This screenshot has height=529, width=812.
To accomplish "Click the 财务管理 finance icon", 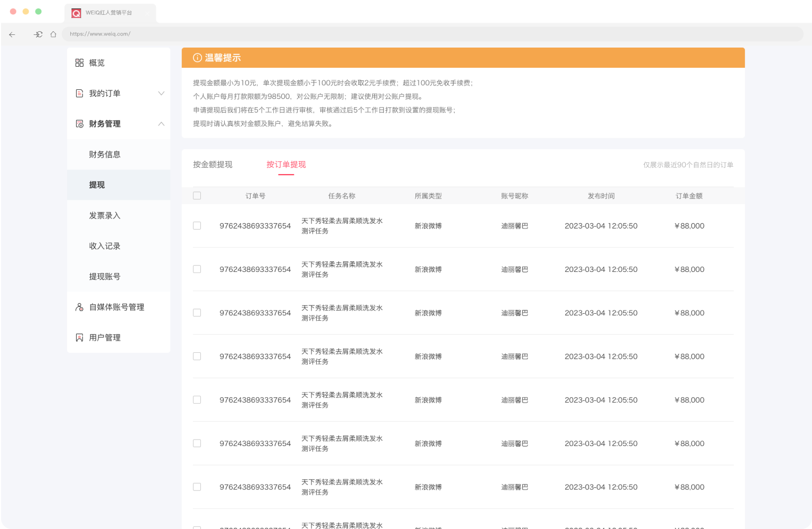I will pos(79,124).
